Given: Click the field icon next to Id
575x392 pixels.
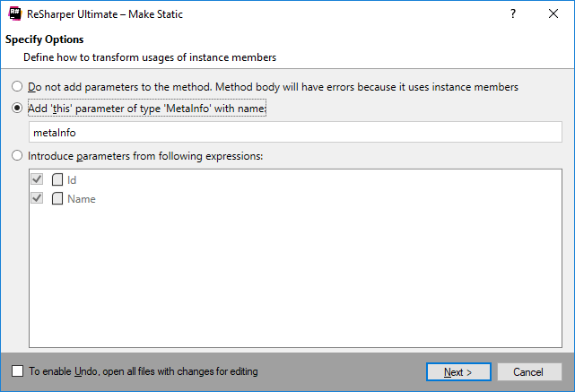Looking at the screenshot, I should coord(57,179).
